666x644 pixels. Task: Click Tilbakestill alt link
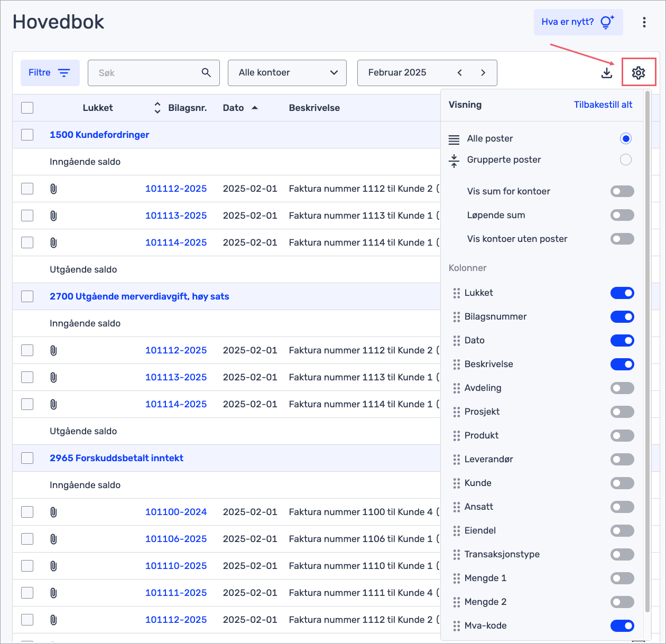pyautogui.click(x=603, y=105)
